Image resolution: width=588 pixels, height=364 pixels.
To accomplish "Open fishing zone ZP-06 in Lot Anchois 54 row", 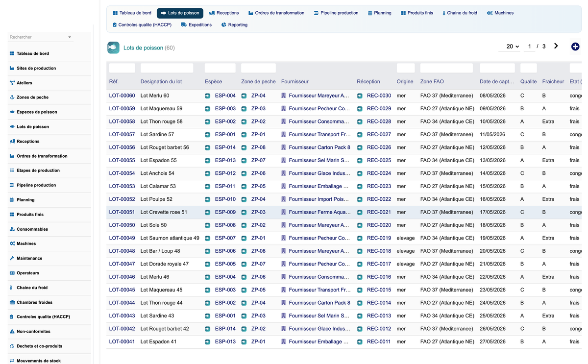I will pyautogui.click(x=258, y=173).
